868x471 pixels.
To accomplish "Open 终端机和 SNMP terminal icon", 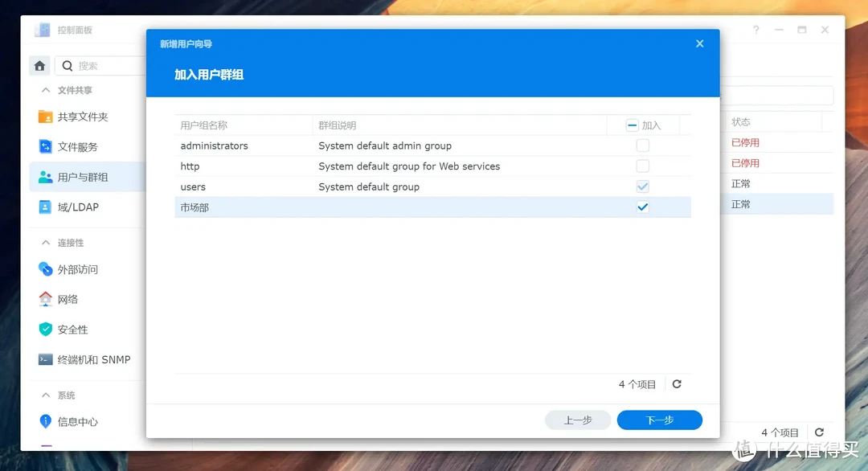I will [x=46, y=360].
